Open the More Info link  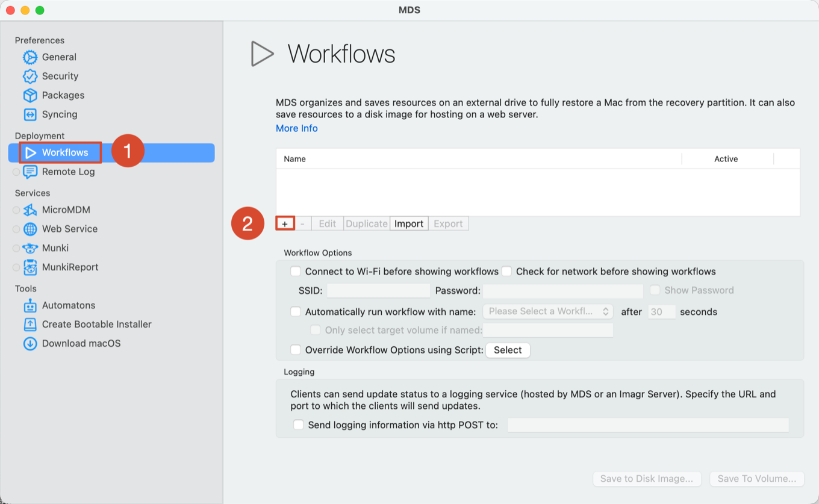297,128
